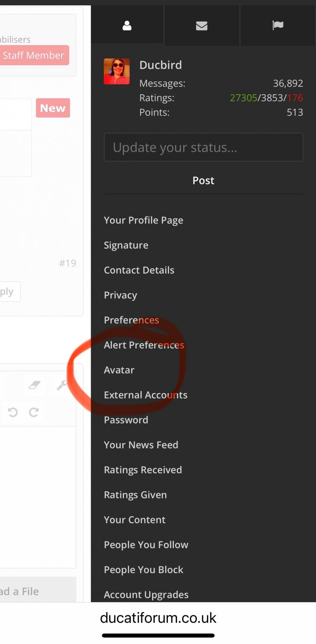This screenshot has width=316, height=644.
Task: Click the undo arrow icon
Action: [13, 412]
